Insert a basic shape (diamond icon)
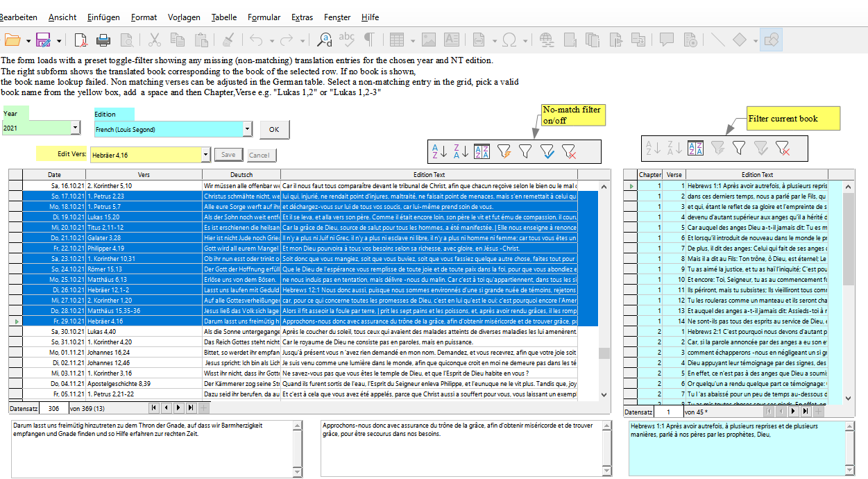The image size is (868, 479). click(740, 40)
